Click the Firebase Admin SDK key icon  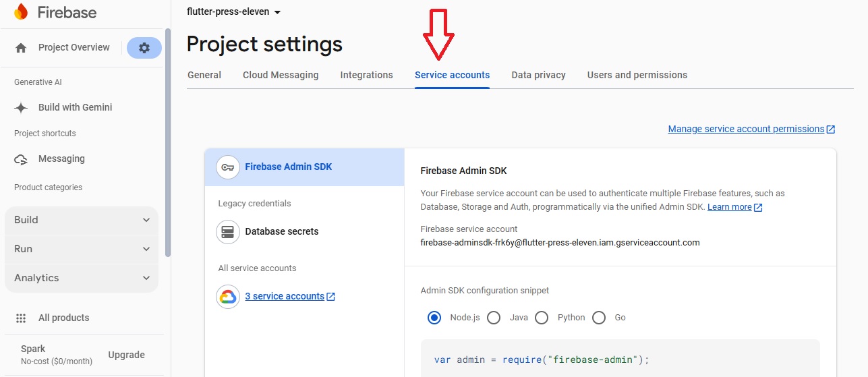(x=228, y=167)
